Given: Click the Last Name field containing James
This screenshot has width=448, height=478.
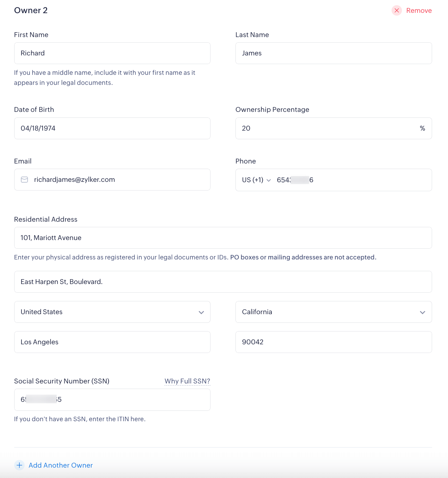Looking at the screenshot, I should (333, 53).
